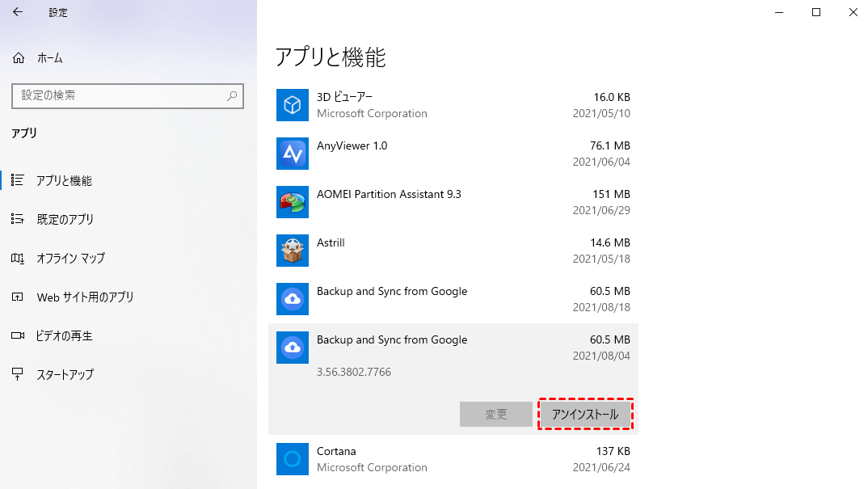Select the Cortana app name

(x=336, y=451)
